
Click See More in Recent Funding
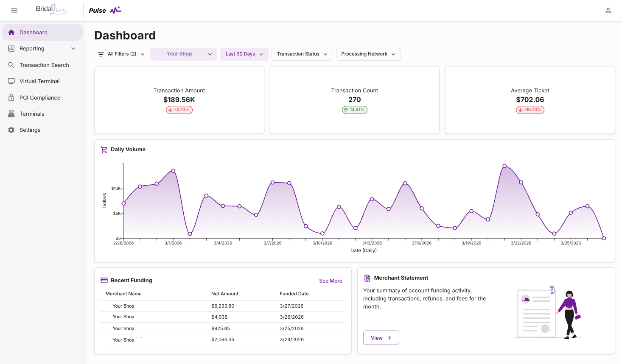pyautogui.click(x=331, y=281)
